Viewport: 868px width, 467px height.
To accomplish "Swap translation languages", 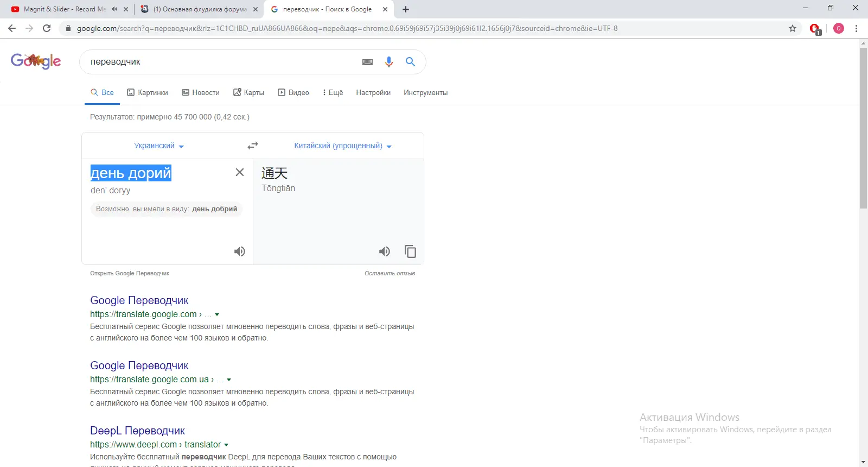I will (x=253, y=146).
